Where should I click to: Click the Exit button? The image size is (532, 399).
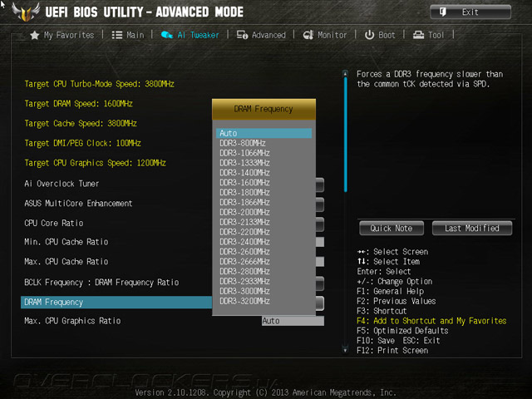(x=470, y=12)
